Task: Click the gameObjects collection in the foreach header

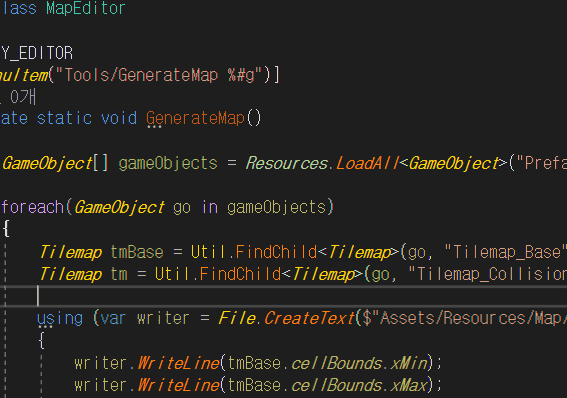Action: coord(277,207)
